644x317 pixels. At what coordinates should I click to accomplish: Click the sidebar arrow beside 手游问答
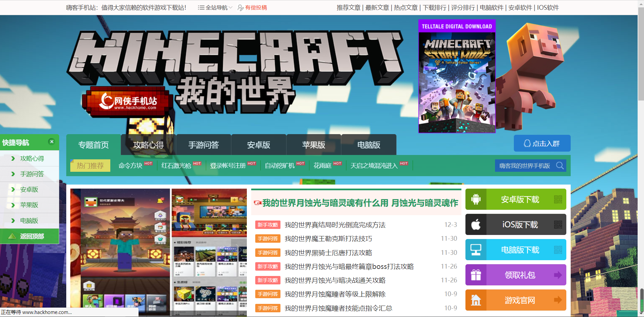(13, 174)
